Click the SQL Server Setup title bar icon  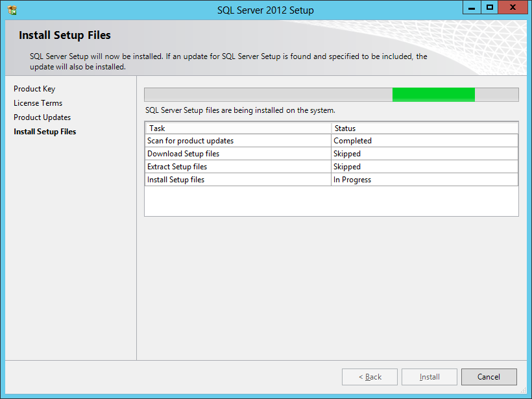click(x=12, y=10)
